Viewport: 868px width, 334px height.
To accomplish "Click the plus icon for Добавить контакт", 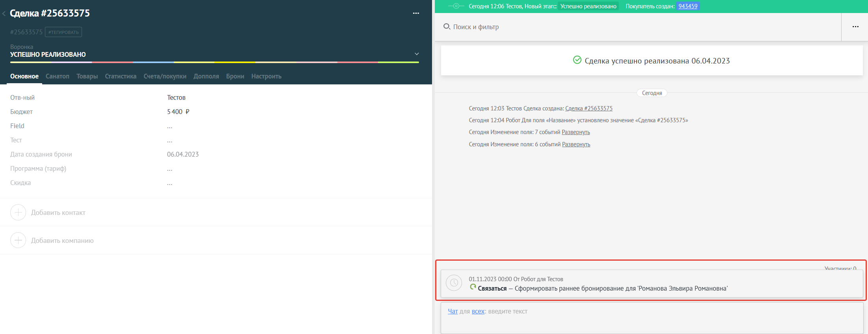I will tap(18, 213).
